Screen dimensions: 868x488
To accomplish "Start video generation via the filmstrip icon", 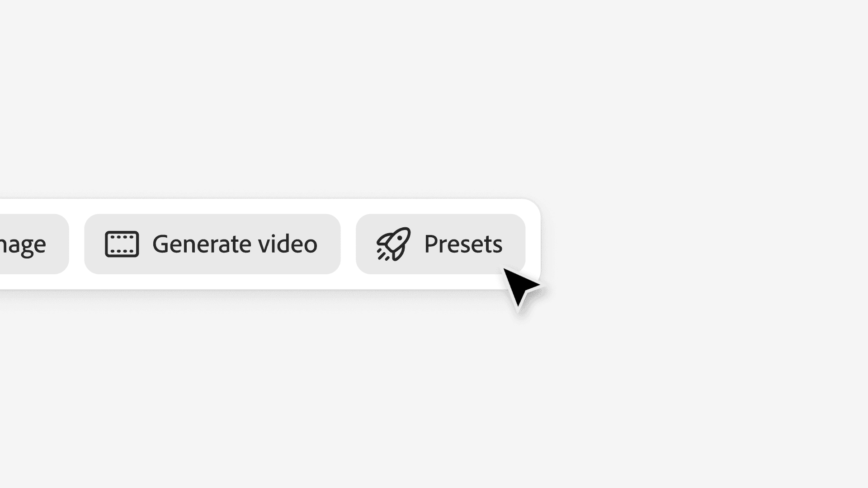I will [x=122, y=244].
